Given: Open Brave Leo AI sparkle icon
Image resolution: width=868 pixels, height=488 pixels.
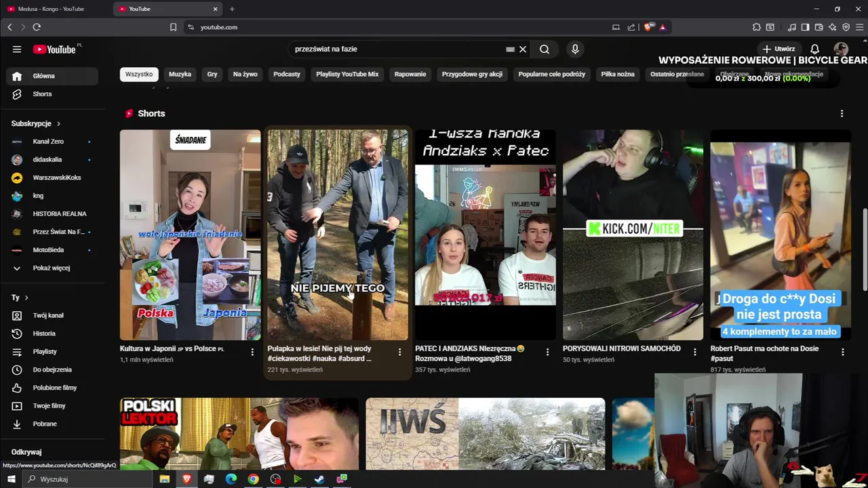Looking at the screenshot, I should coord(832,27).
